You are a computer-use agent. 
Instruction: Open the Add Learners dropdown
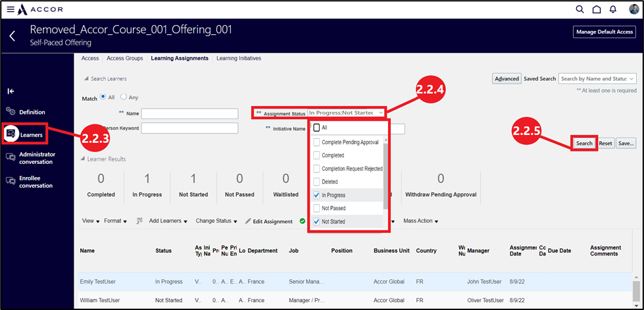[x=168, y=220]
